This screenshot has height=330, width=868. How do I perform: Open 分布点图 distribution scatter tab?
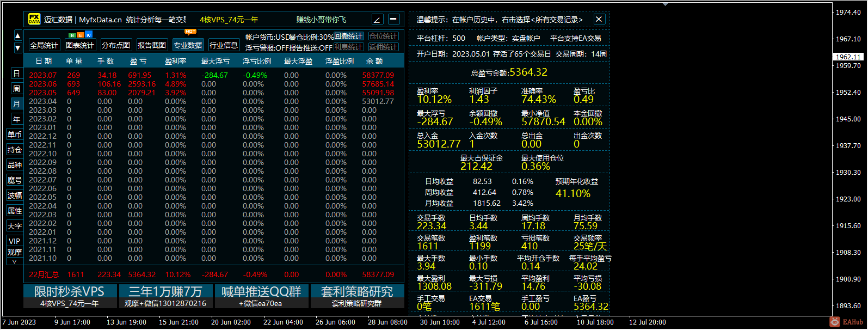pos(116,45)
